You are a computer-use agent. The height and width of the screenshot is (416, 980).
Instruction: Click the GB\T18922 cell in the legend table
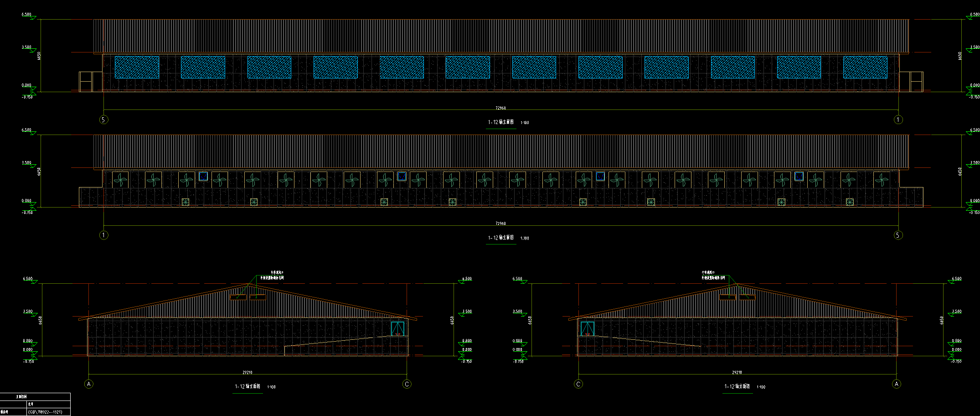[x=46, y=412]
